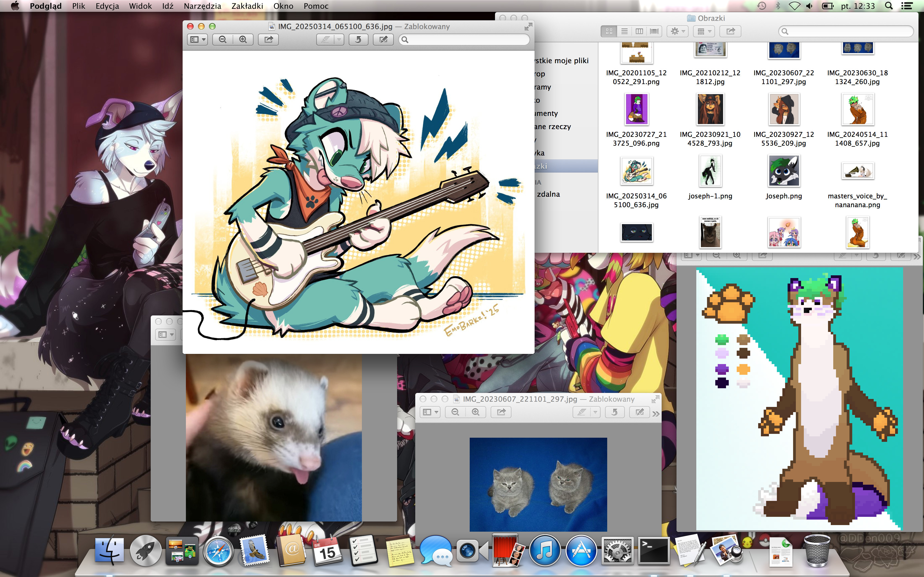
Task: Switch Finder to Cover Flow view
Action: point(654,31)
